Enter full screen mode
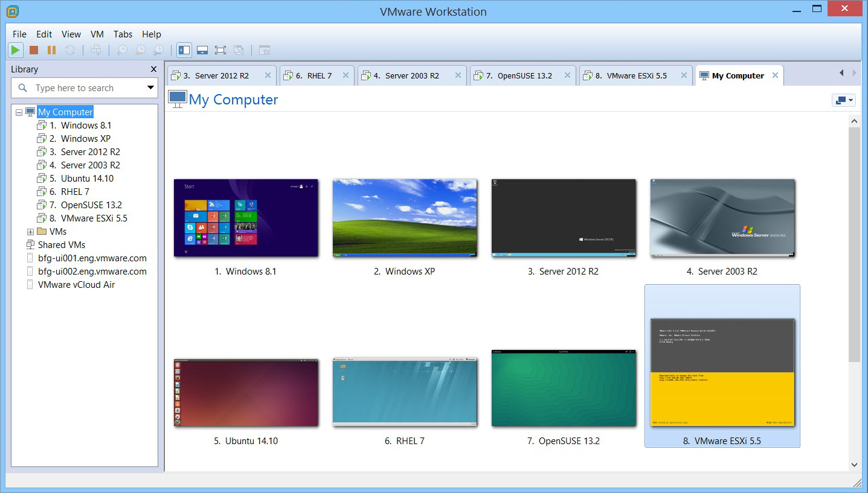This screenshot has width=868, height=493. coord(220,50)
